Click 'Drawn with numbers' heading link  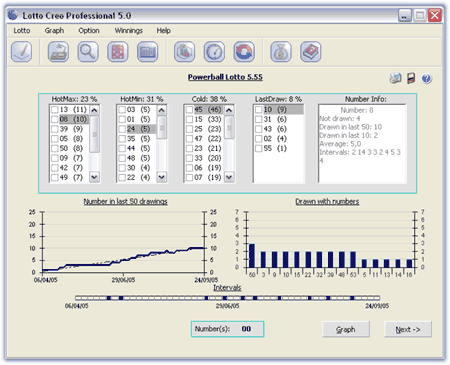click(327, 201)
